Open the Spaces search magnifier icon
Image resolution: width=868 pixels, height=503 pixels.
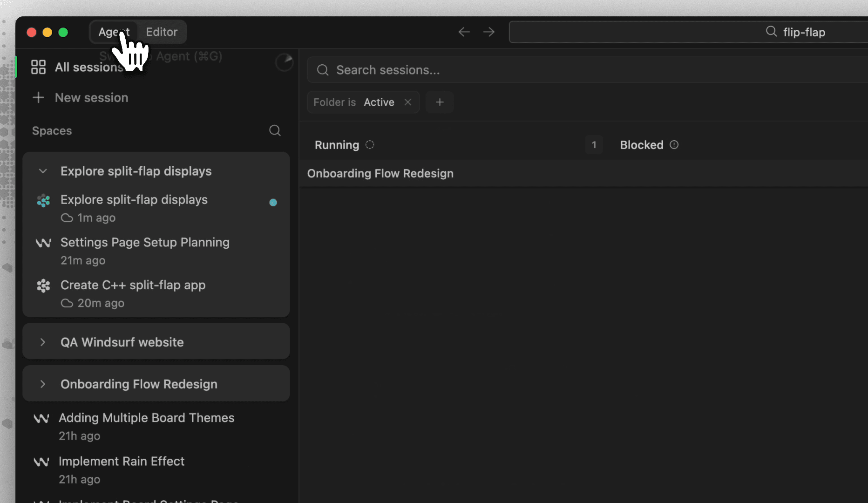pos(275,130)
